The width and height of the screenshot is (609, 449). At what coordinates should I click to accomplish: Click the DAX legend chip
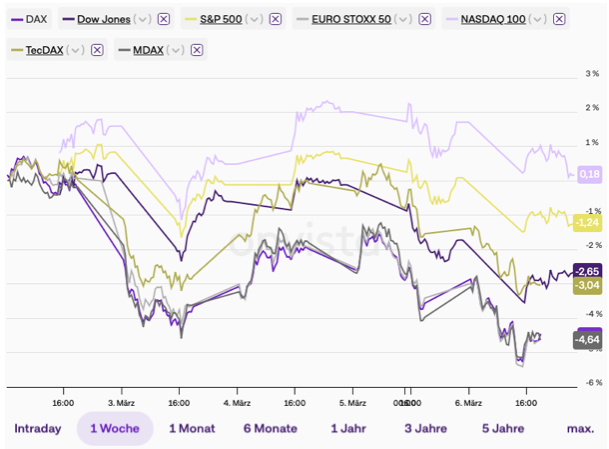click(28, 19)
